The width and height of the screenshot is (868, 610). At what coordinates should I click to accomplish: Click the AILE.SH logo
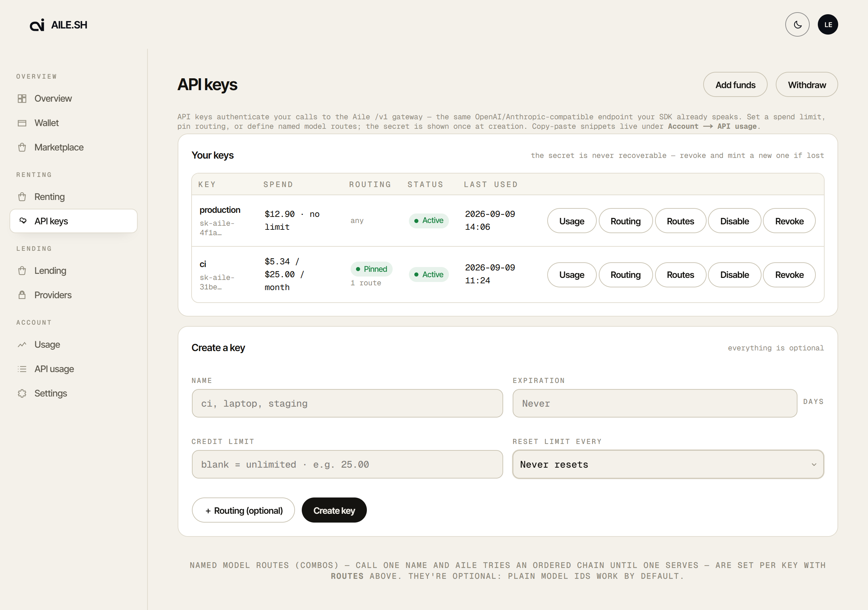click(59, 25)
